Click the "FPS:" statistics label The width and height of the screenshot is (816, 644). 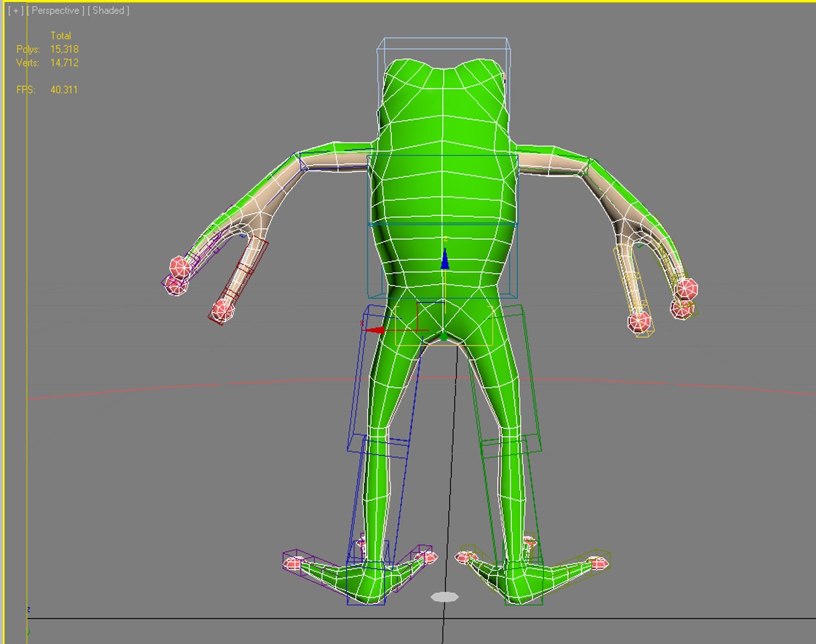(26, 90)
